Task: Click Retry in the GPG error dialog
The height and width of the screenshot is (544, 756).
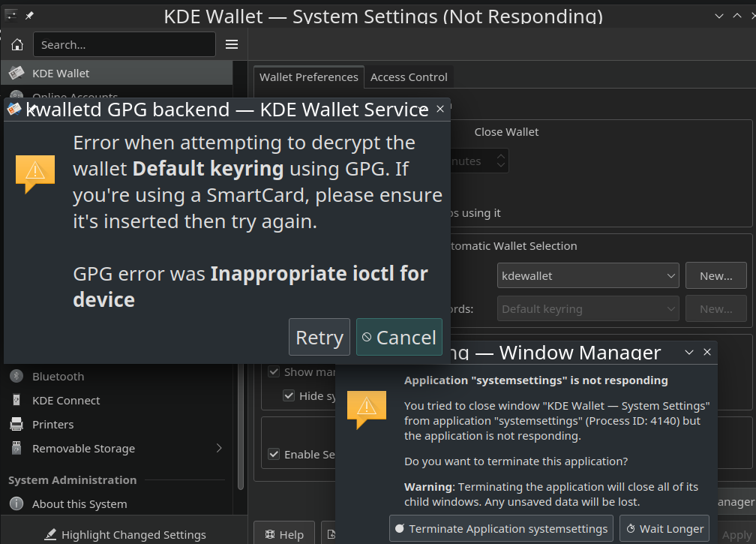Action: [319, 336]
